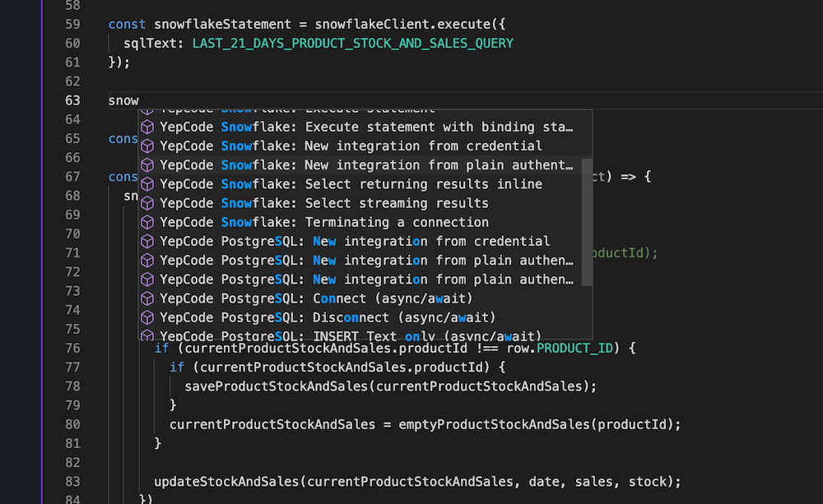This screenshot has height=504, width=823.
Task: Place cursor after 'snow' on line 63
Action: [140, 100]
